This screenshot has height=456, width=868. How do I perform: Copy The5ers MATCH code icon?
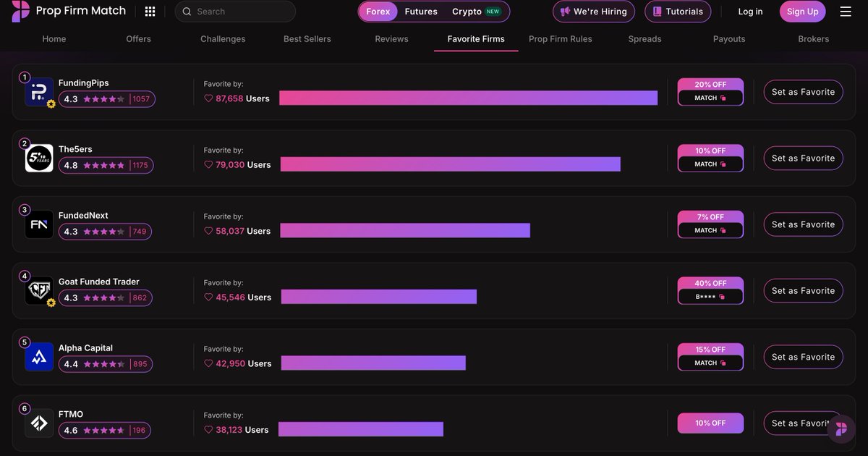[723, 164]
